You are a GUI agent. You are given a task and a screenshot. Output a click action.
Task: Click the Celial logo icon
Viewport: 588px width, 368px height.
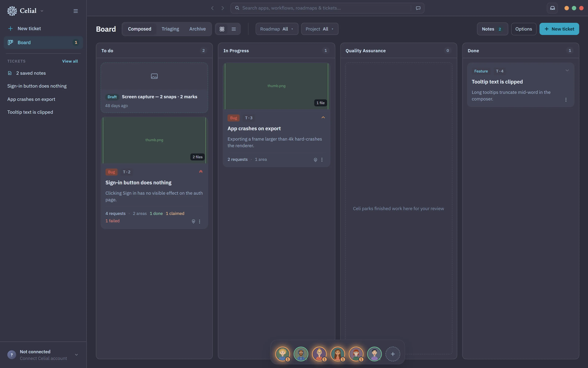pos(12,11)
